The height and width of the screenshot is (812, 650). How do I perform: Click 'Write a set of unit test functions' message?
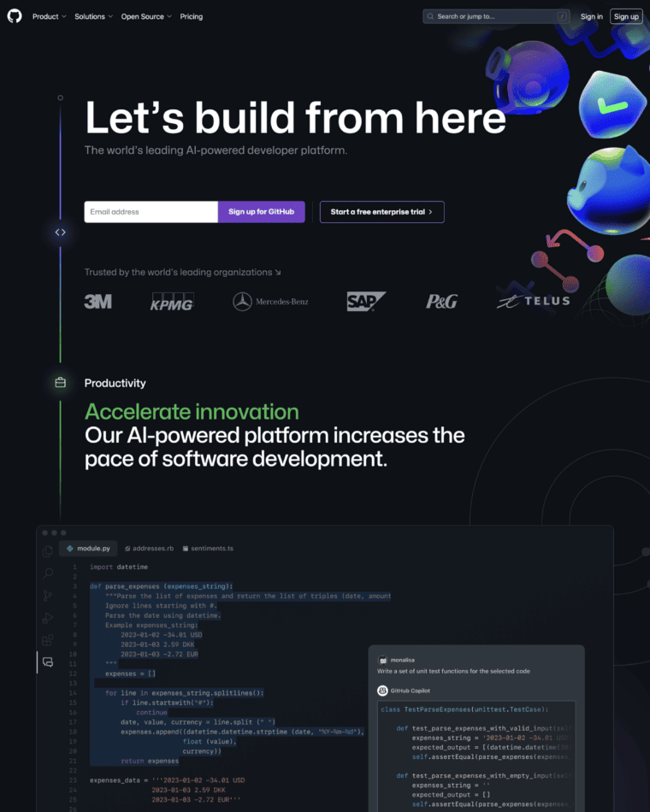pyautogui.click(x=453, y=671)
